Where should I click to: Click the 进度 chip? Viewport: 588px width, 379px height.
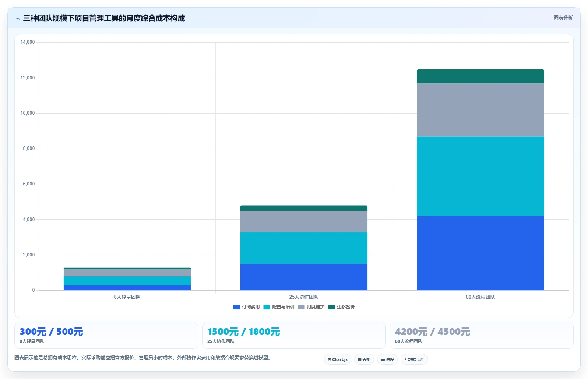387,359
